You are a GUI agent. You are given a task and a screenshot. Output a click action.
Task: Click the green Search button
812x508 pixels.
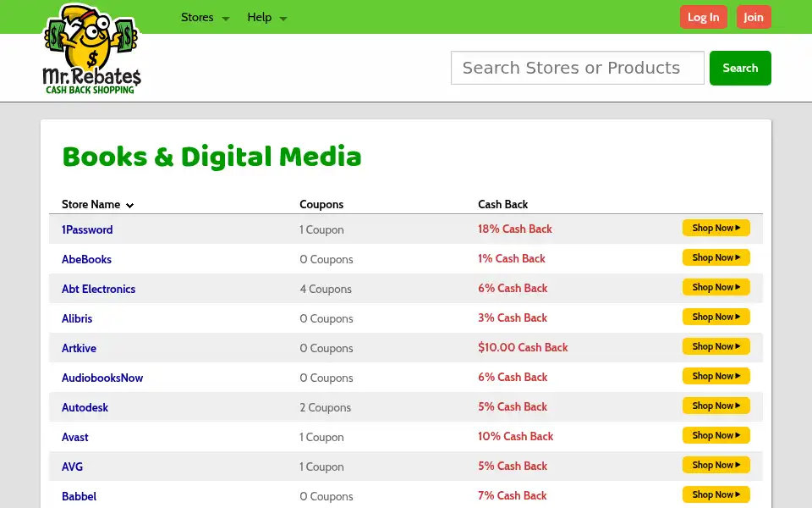740,68
